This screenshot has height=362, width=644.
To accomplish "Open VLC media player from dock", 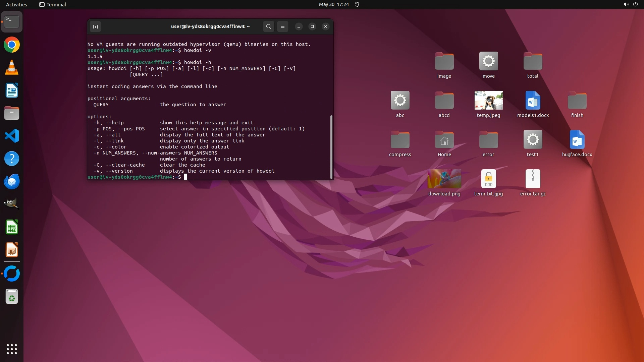I will (x=12, y=68).
